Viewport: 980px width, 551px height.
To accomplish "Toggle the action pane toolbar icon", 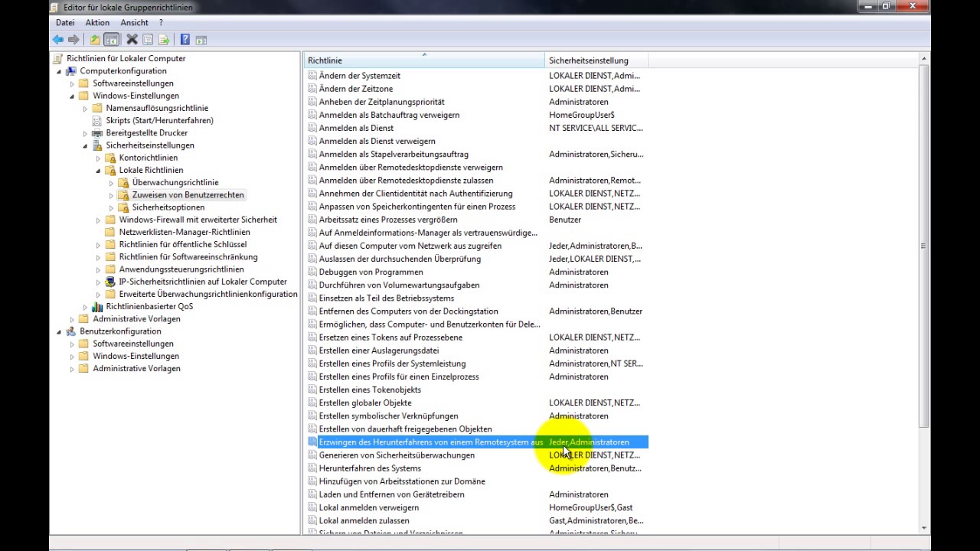I will click(201, 40).
